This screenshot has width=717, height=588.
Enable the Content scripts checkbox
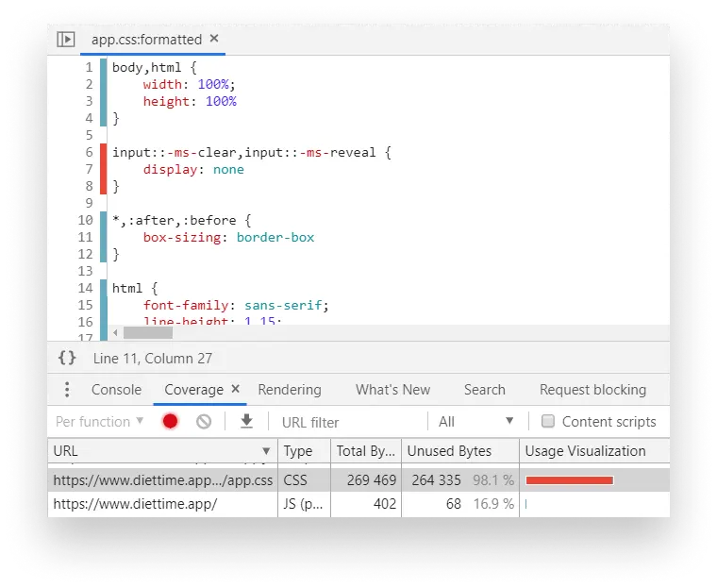(x=548, y=422)
